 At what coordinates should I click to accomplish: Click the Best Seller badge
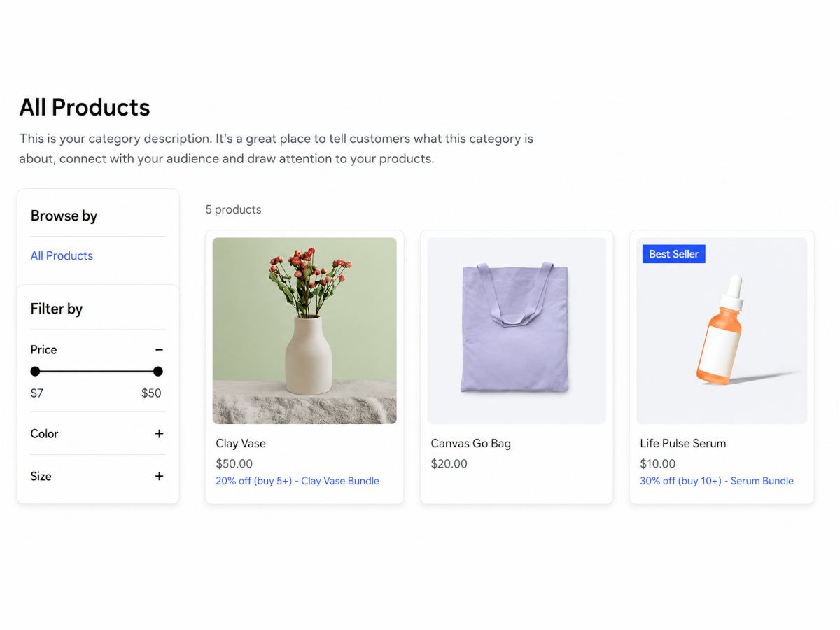pos(674,254)
